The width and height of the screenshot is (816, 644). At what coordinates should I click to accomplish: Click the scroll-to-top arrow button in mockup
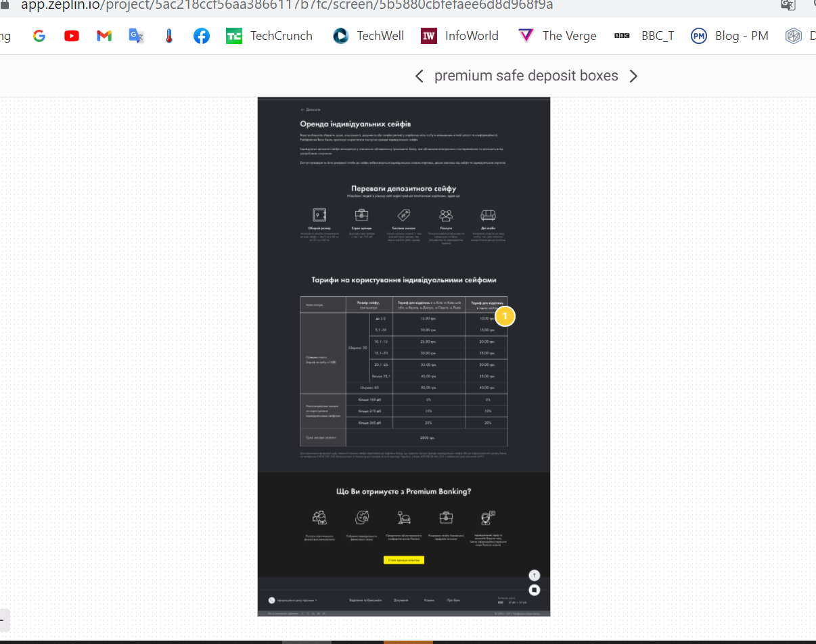[x=534, y=575]
